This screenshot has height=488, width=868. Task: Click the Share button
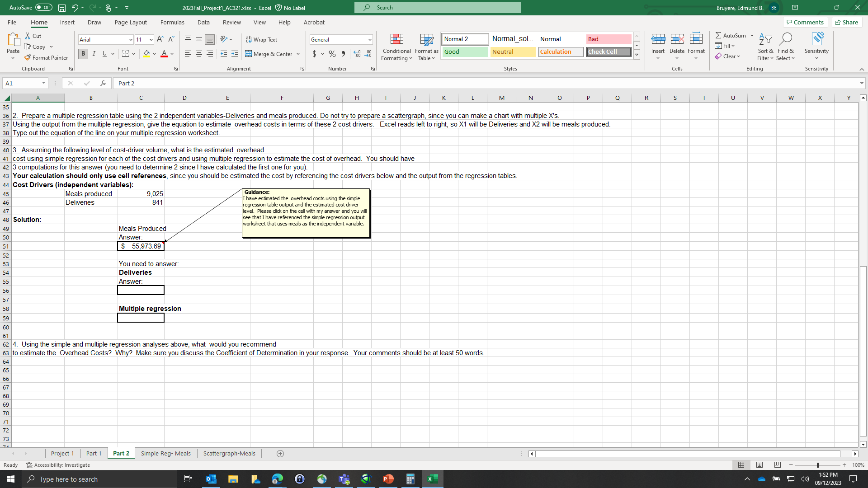(x=847, y=22)
